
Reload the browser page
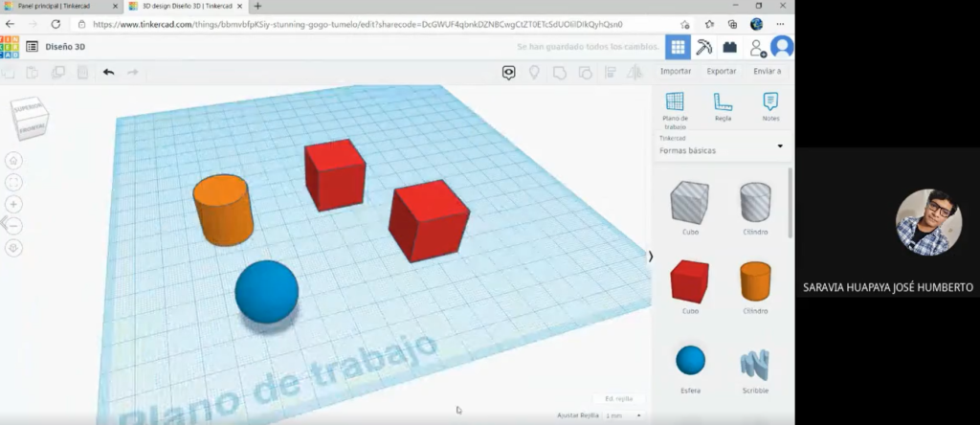[x=56, y=24]
